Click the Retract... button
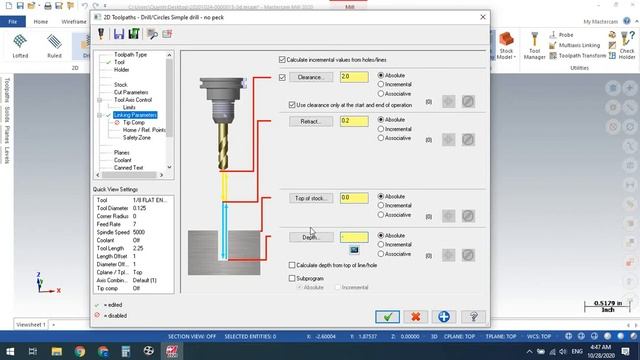 pos(311,121)
